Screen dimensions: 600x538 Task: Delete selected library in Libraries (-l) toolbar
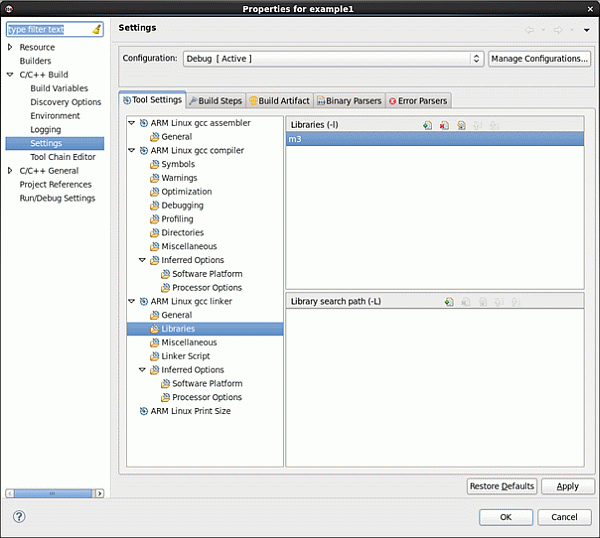(x=444, y=125)
